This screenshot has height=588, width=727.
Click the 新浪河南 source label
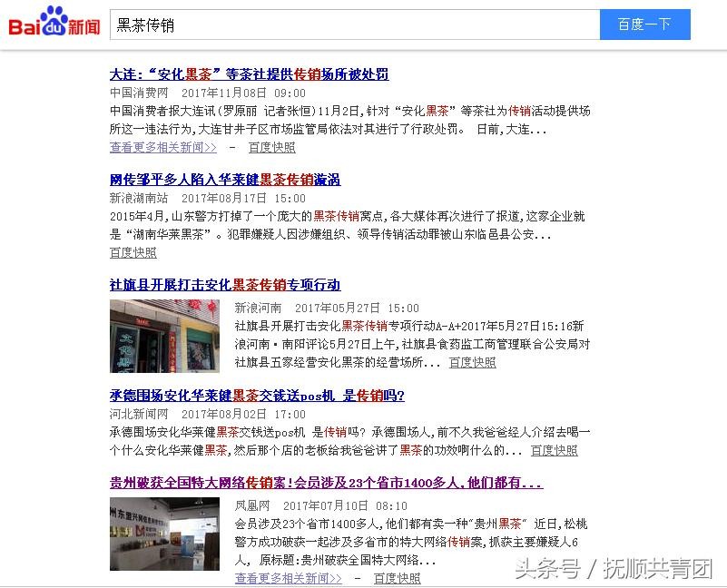coord(258,308)
